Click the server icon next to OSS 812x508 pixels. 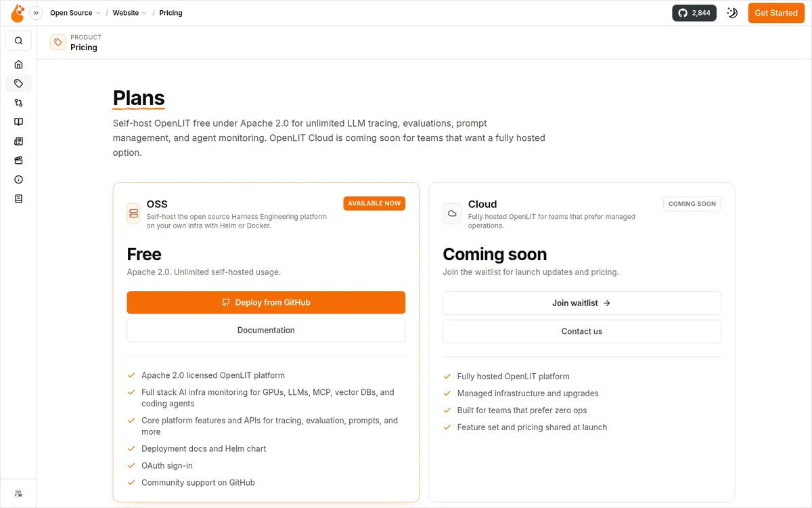pos(133,213)
